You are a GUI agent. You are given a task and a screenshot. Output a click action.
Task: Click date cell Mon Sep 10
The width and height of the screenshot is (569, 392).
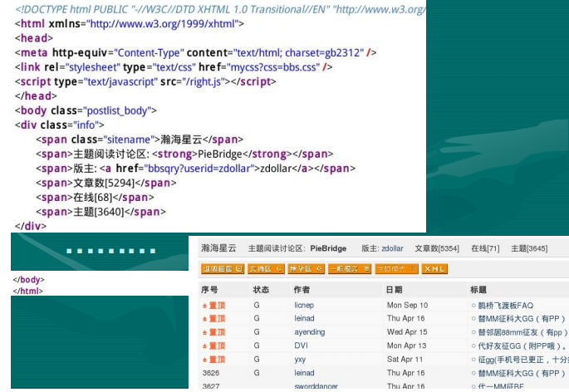407,306
